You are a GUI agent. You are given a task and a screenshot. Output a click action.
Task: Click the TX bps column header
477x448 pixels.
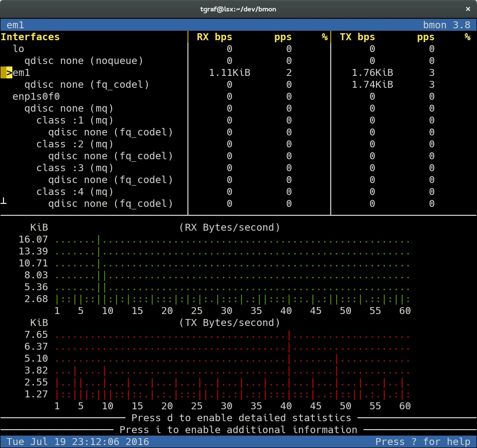point(357,37)
